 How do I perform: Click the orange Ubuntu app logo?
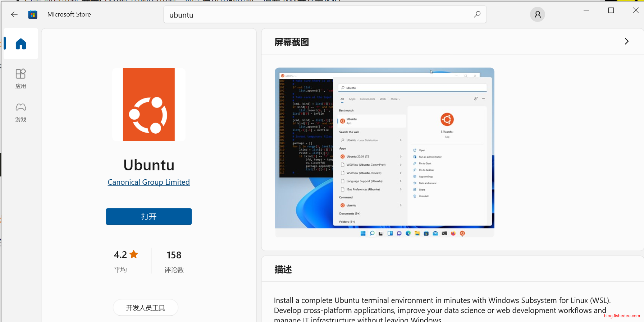pyautogui.click(x=149, y=105)
